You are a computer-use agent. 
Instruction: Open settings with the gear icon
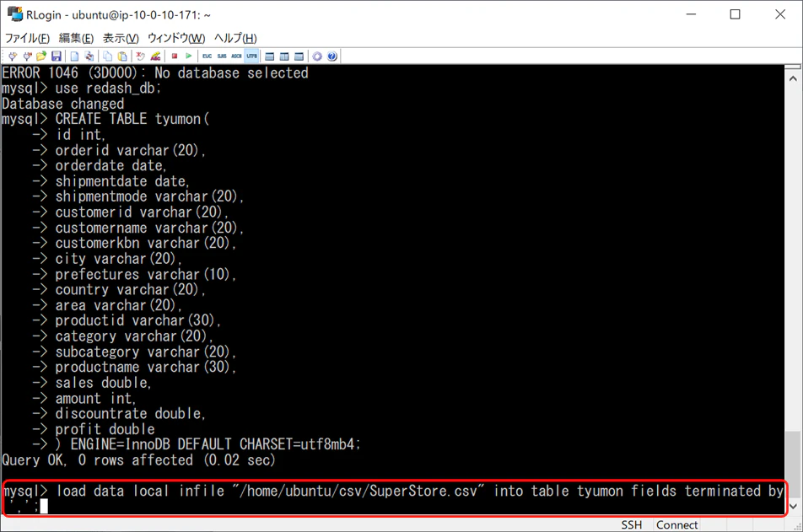pyautogui.click(x=317, y=56)
